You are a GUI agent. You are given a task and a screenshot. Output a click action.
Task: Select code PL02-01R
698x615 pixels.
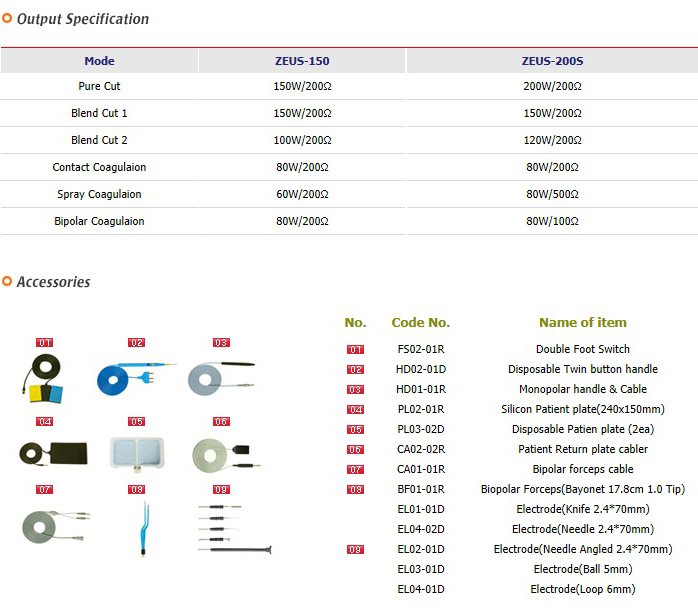(x=421, y=409)
